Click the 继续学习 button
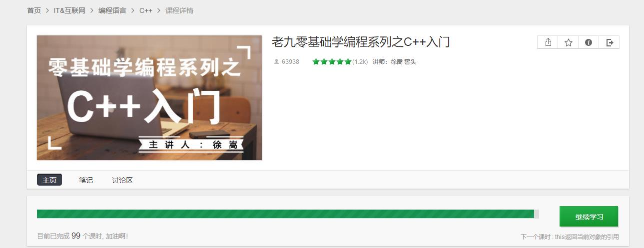 coord(589,217)
